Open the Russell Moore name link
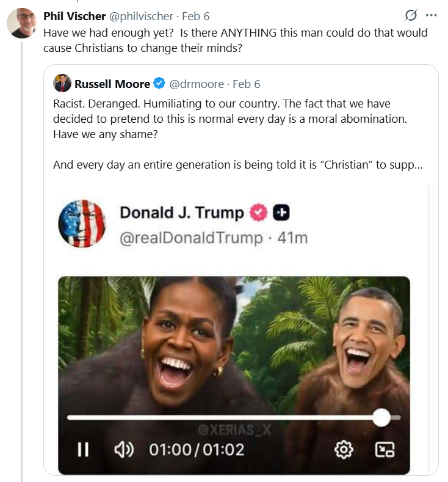The width and height of the screenshot is (448, 482). coord(112,83)
